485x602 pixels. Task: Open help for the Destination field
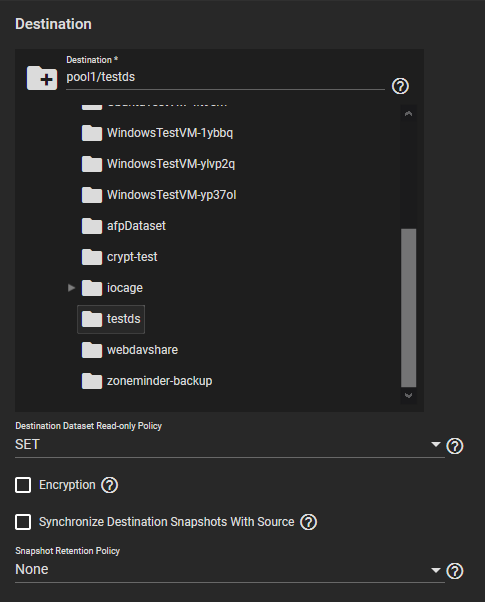pyautogui.click(x=400, y=86)
